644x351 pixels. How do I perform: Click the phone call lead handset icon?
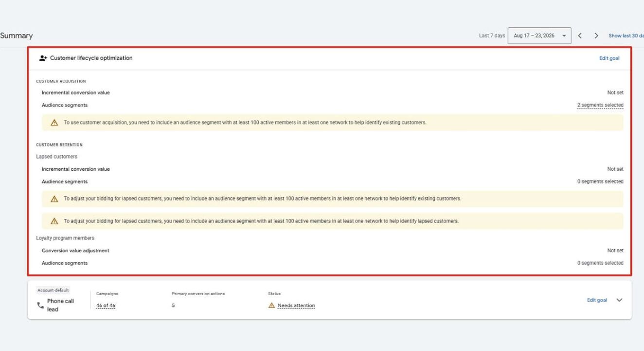pyautogui.click(x=40, y=305)
